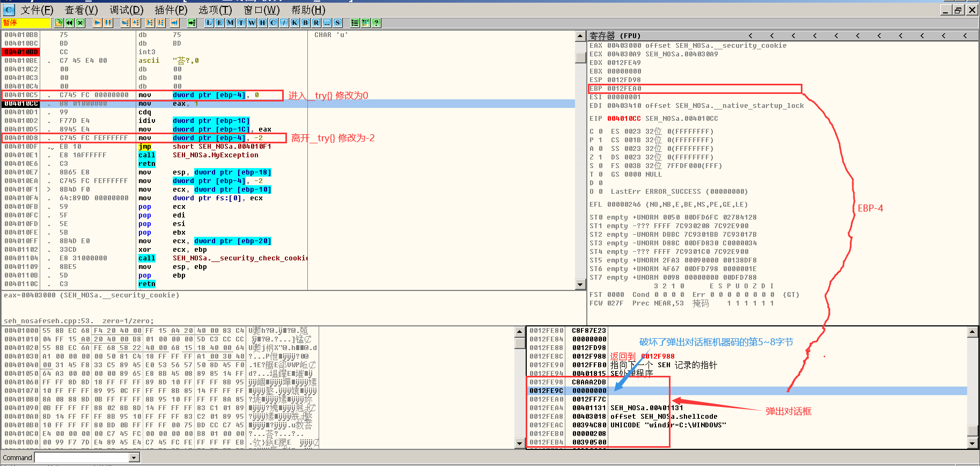The image size is (980, 466).
Task: Pause execution using the pause icon
Action: click(x=108, y=23)
